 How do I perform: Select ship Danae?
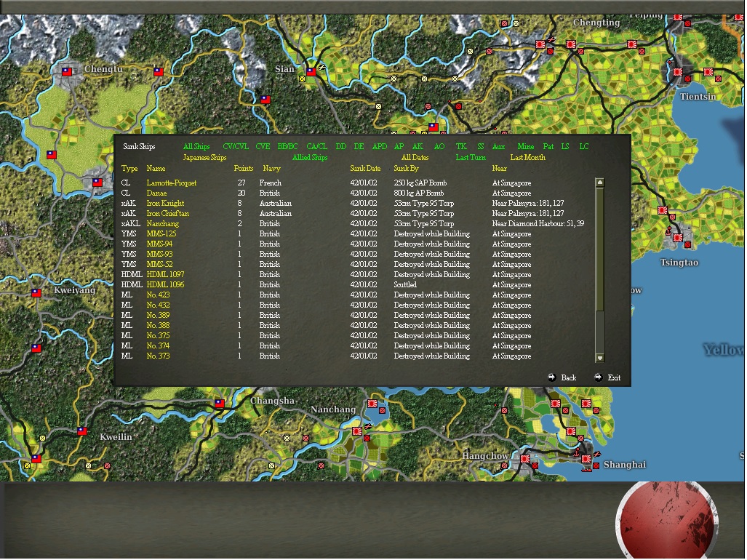tap(156, 193)
